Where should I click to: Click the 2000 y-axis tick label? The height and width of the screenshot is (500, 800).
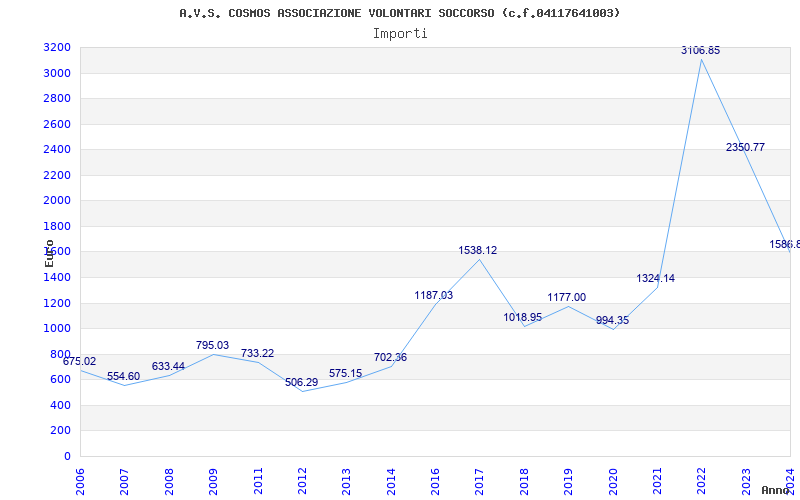[57, 201]
